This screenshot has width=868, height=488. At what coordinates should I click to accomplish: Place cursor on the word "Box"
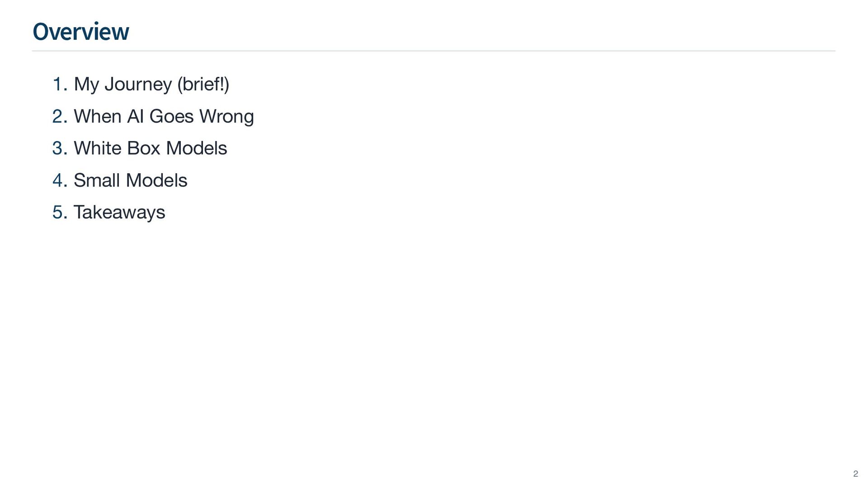coord(143,148)
